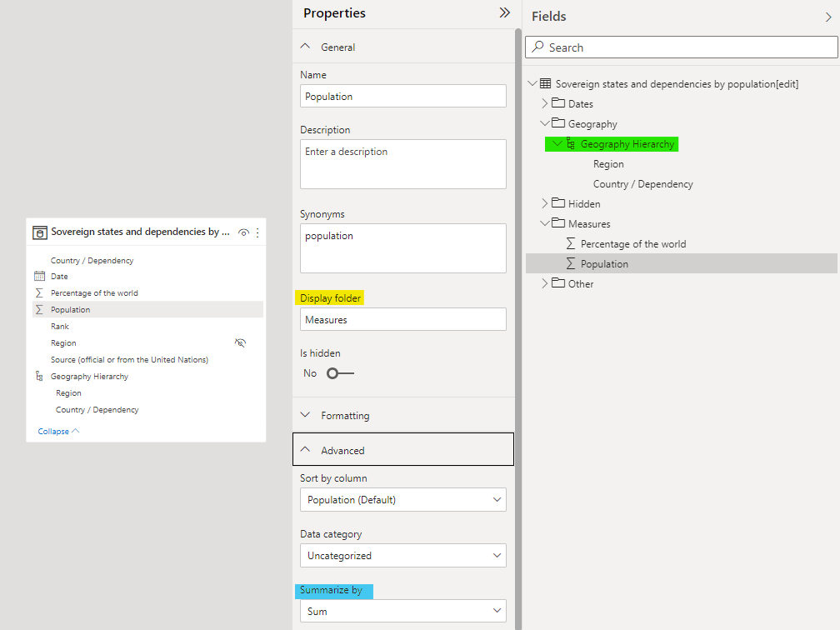Click the hidden eye icon beside Region
The width and height of the screenshot is (840, 630).
240,342
